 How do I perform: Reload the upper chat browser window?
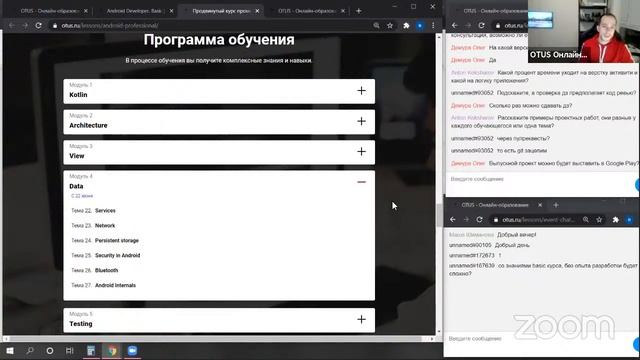[x=482, y=25]
